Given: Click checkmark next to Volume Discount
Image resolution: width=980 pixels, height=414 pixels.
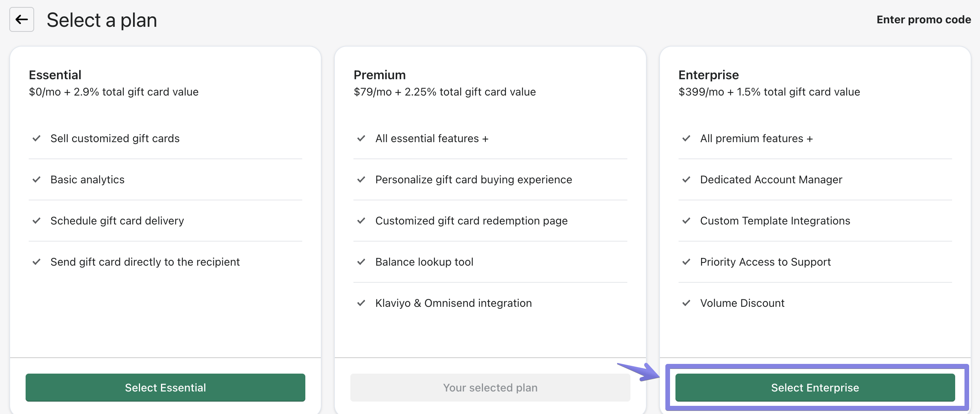Looking at the screenshot, I should click(x=686, y=303).
